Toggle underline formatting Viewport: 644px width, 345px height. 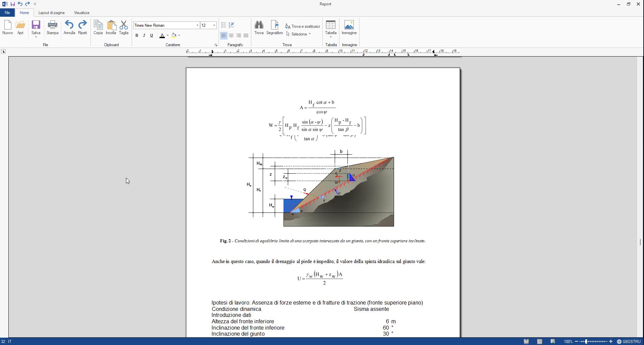pyautogui.click(x=151, y=35)
